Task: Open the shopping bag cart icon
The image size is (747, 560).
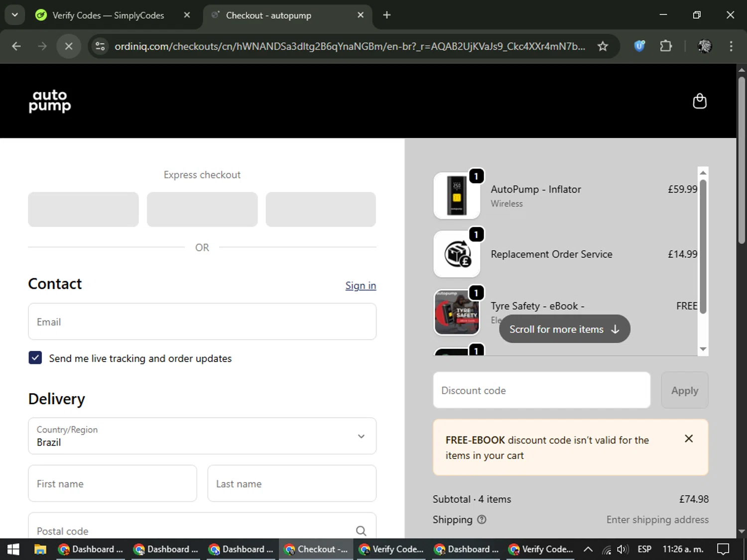Action: click(700, 101)
